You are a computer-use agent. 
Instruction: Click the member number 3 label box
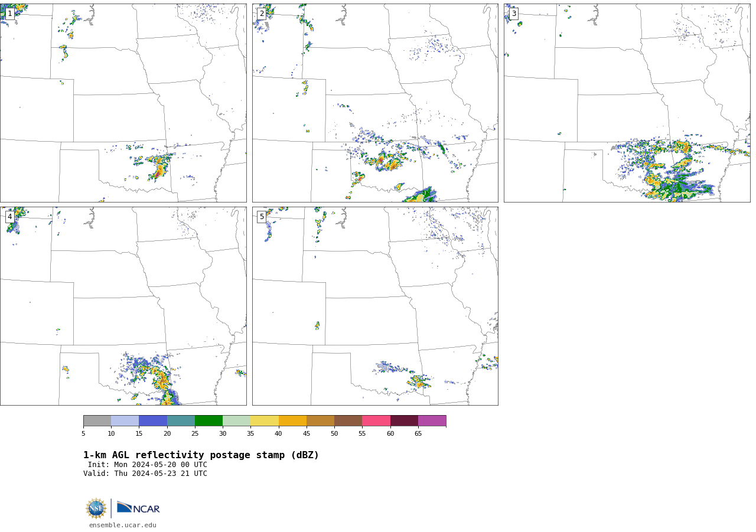(x=513, y=14)
